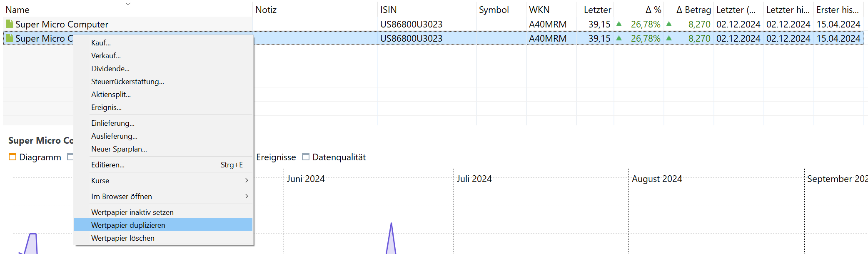Image resolution: width=868 pixels, height=254 pixels.
Task: Click the purple spike in the chart near Juli
Action: 391,239
